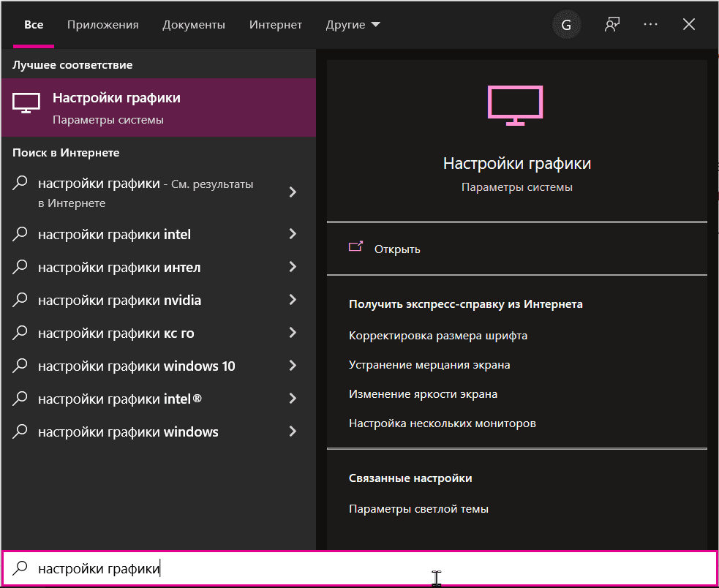This screenshot has height=588, width=719.
Task: Open Параметры светлой темы setting
Action: click(418, 509)
